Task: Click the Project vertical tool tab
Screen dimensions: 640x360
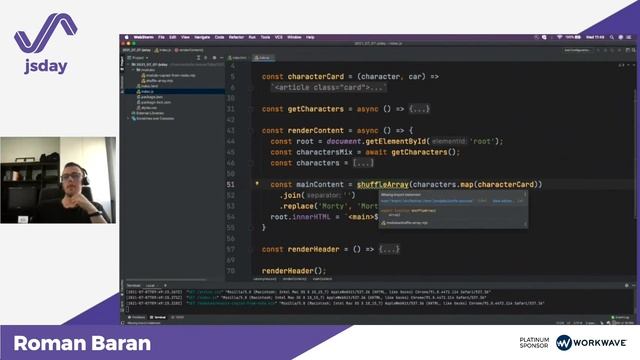Action: click(x=122, y=63)
